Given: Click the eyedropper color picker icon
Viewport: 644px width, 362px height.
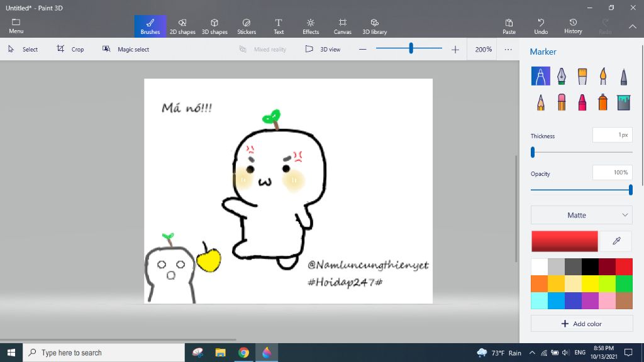Looking at the screenshot, I should (616, 241).
